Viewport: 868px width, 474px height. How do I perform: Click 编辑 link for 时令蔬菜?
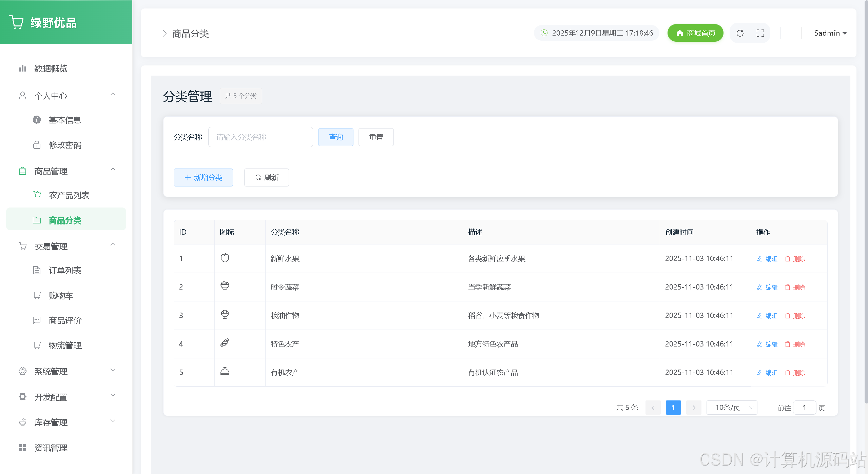coord(767,287)
